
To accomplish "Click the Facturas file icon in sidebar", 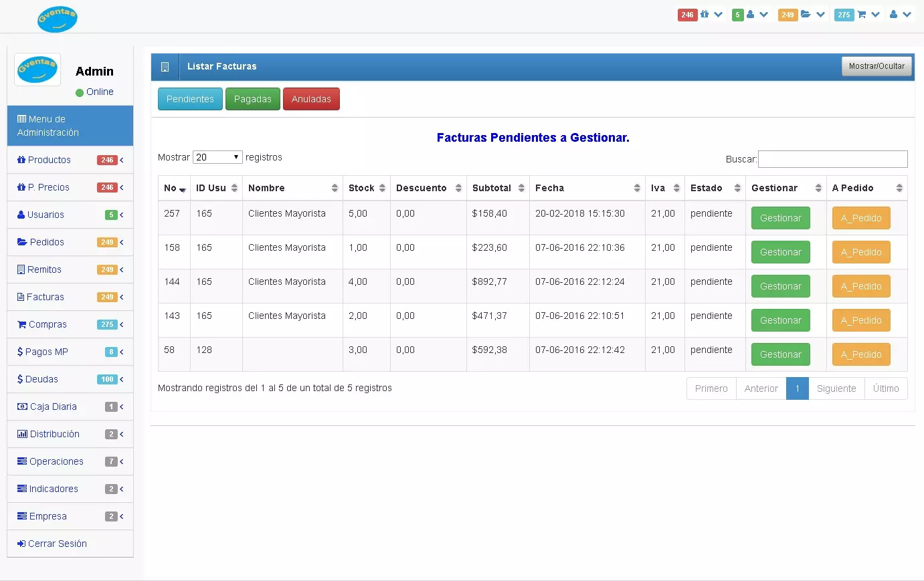I will click(x=21, y=297).
